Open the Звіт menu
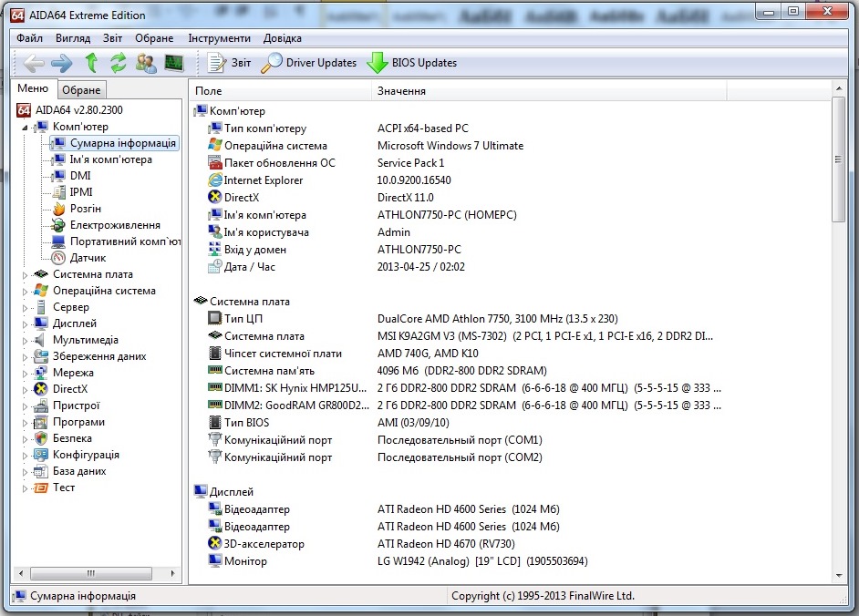This screenshot has height=616, width=859. point(112,38)
